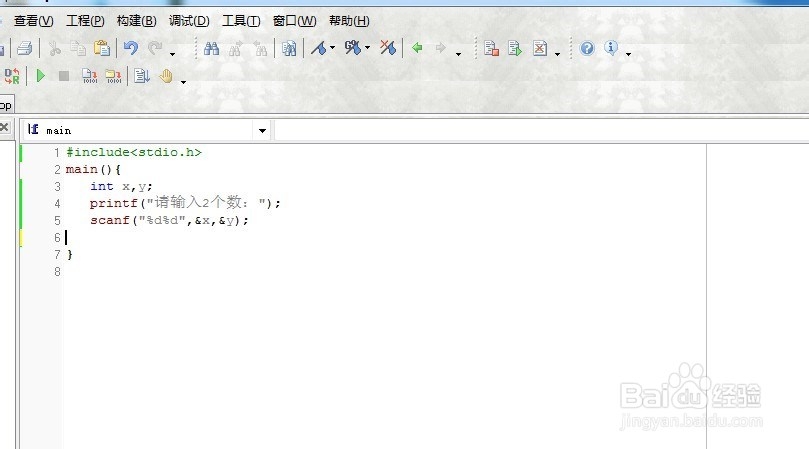The height and width of the screenshot is (449, 809).
Task: Expand the document toolbar options arrow
Action: coord(557,54)
